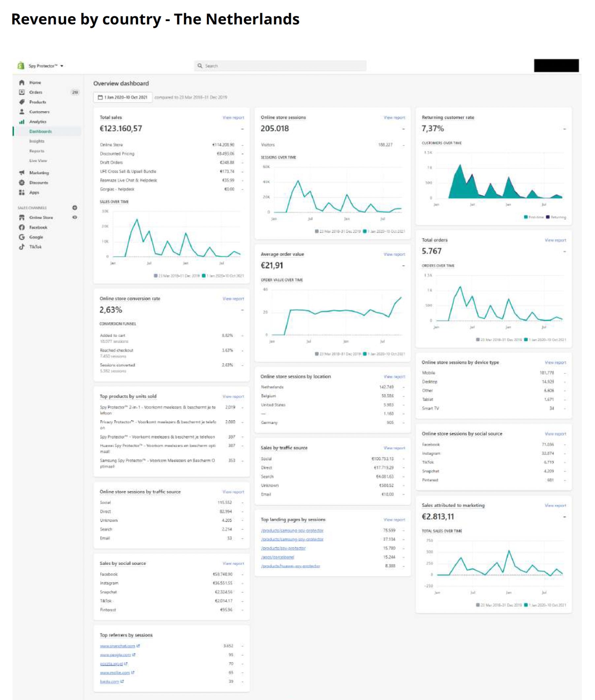595x700 pixels.
Task: Click the Google channel icon
Action: coord(22,237)
